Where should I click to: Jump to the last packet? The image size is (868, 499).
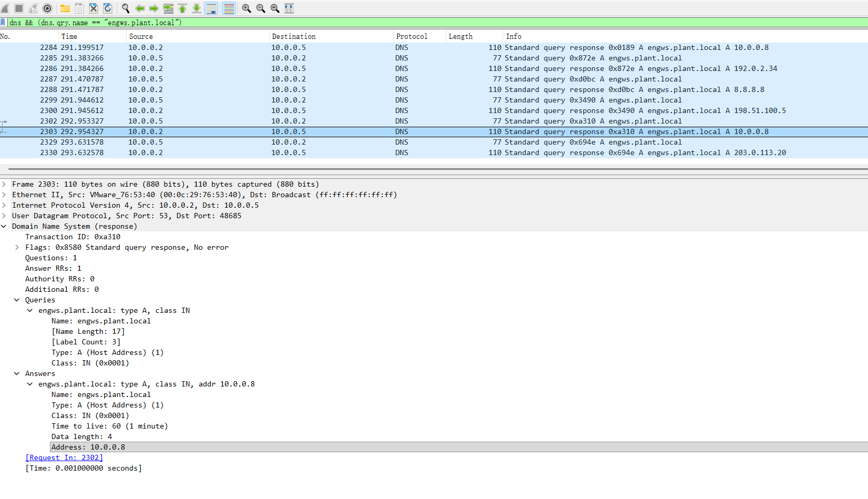pyautogui.click(x=196, y=8)
